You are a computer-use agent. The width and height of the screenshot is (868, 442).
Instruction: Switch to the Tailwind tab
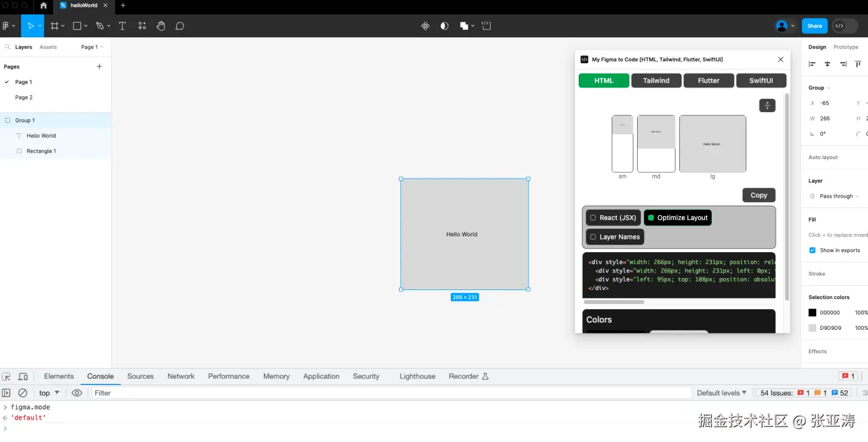tap(656, 80)
